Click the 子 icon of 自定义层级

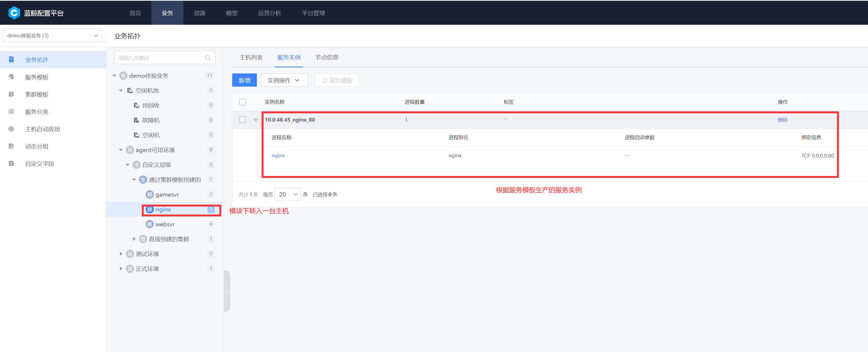(137, 165)
